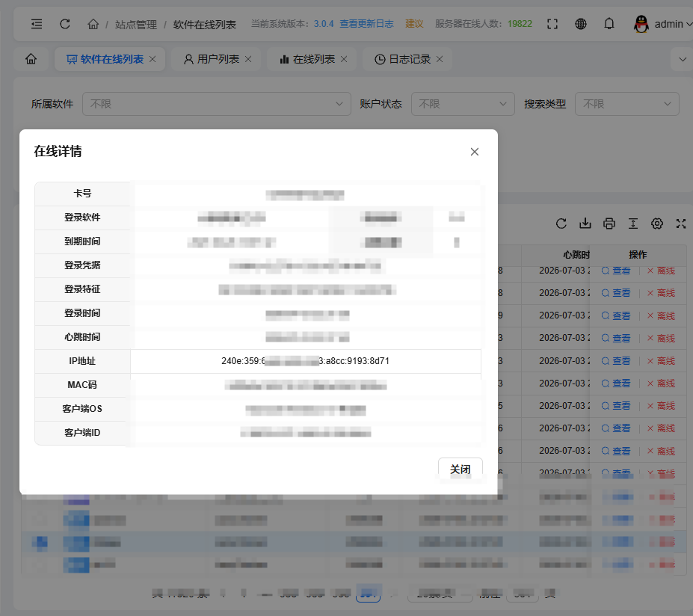Open the 所属软件 dropdown
This screenshot has width=693, height=616.
pyautogui.click(x=217, y=104)
